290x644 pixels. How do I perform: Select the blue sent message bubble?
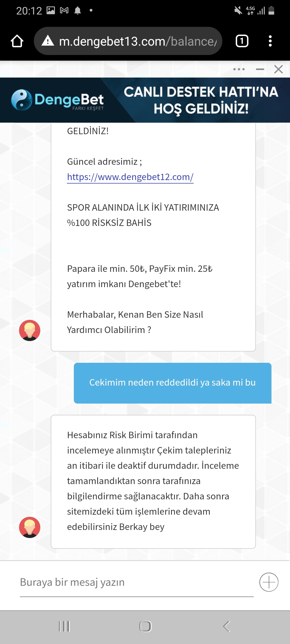click(x=173, y=383)
